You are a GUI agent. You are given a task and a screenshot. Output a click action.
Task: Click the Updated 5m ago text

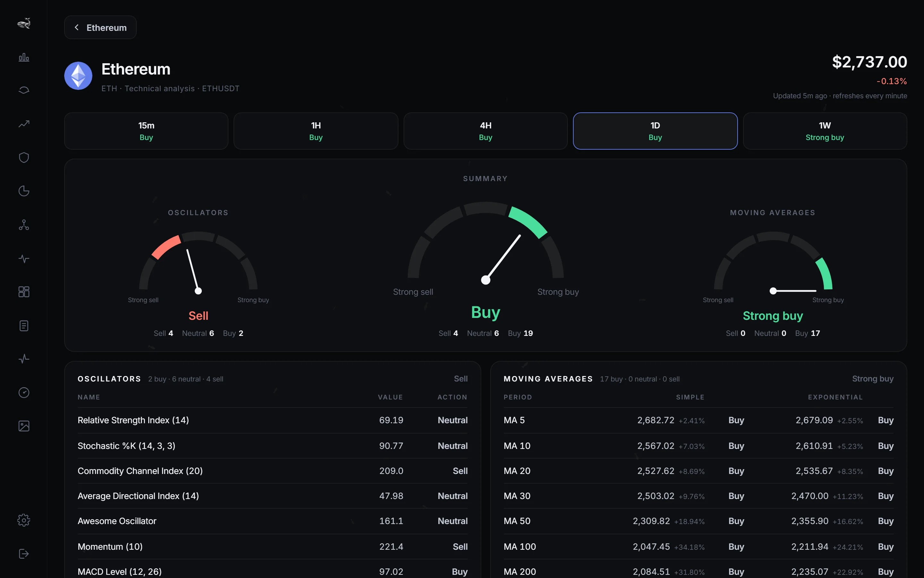(x=800, y=96)
